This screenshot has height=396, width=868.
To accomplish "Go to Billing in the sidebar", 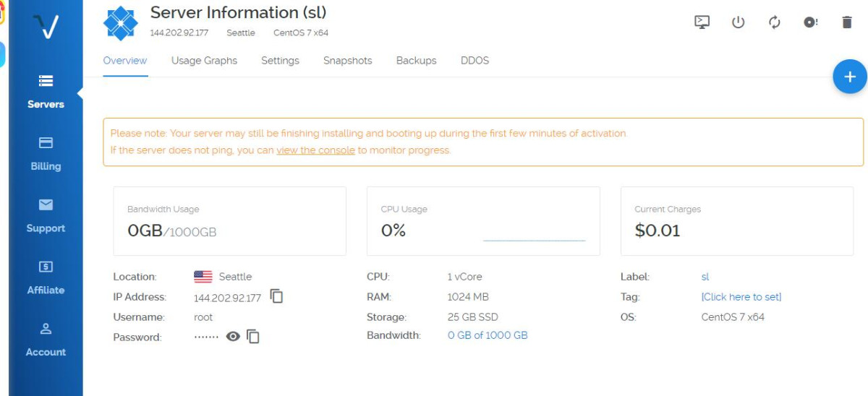I will [46, 154].
